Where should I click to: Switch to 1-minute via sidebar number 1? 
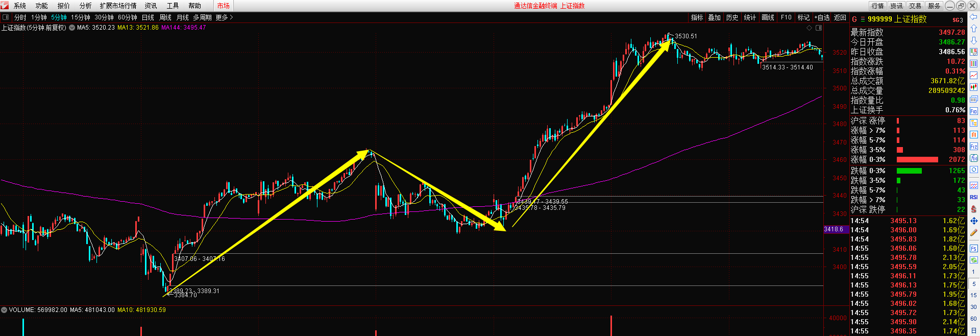(x=973, y=272)
